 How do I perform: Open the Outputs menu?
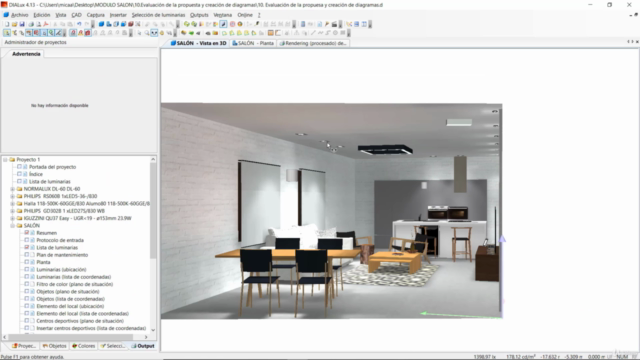tap(199, 15)
